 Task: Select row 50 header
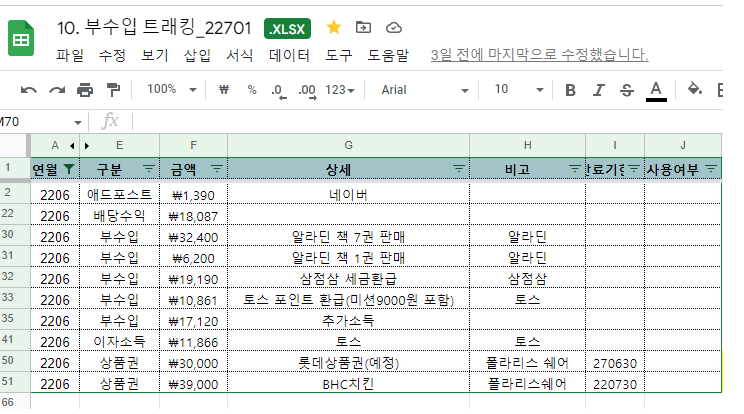tap(15, 361)
